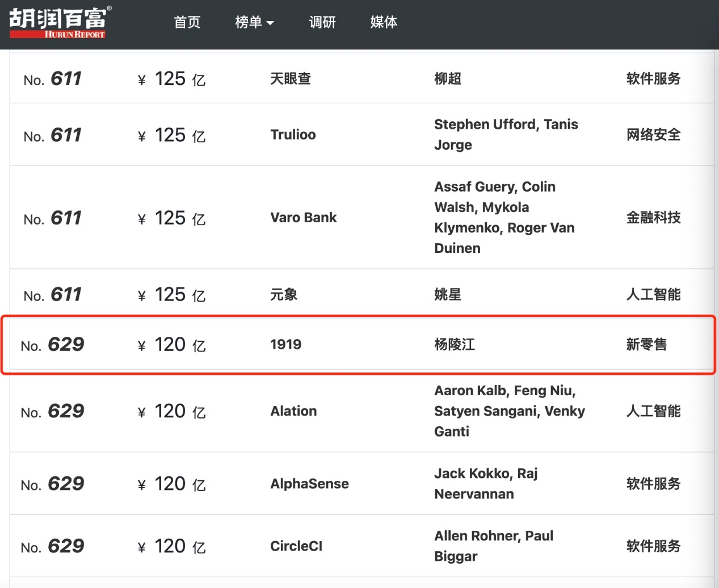Select the CircleCI company entry
Screen dimensions: 719x588
pyautogui.click(x=296, y=546)
